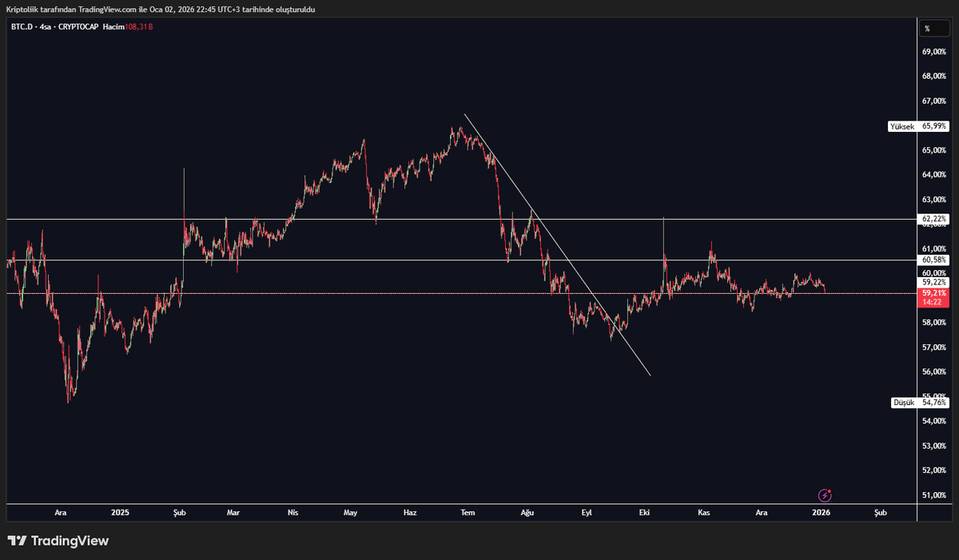The height and width of the screenshot is (560, 959).
Task: Click the 56,00% axis label
Action: 934,372
